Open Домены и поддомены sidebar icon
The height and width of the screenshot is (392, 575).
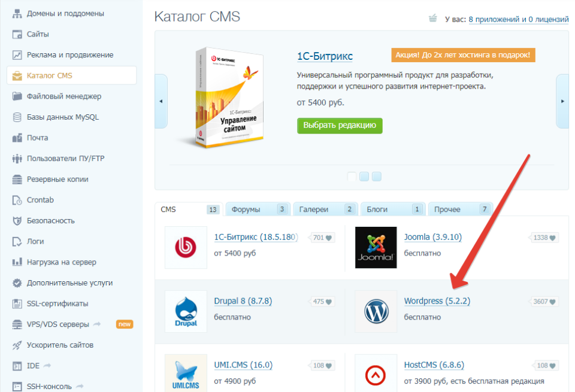[x=17, y=14]
